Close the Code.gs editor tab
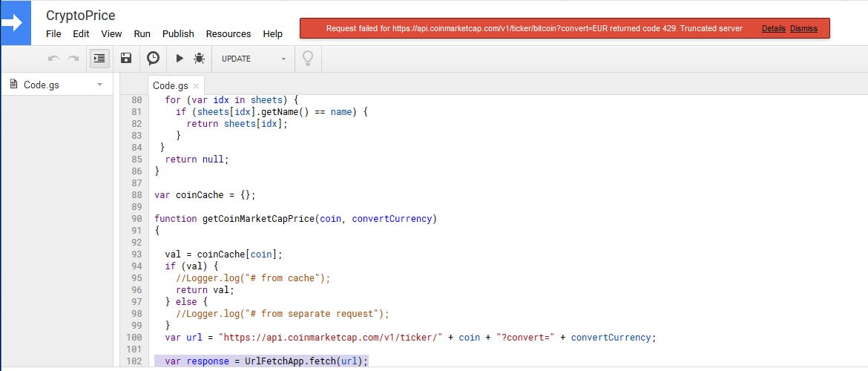Image resolution: width=868 pixels, height=371 pixels. pos(195,86)
